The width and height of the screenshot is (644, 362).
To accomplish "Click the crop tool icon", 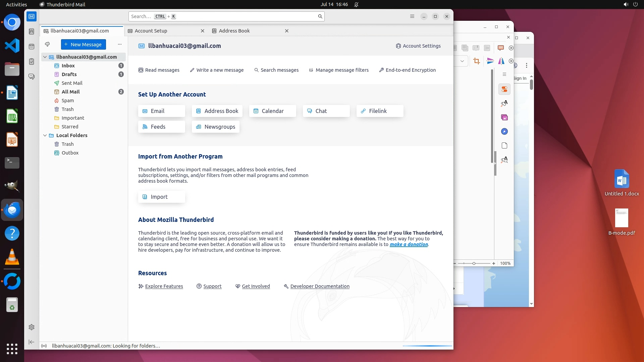I will (477, 61).
